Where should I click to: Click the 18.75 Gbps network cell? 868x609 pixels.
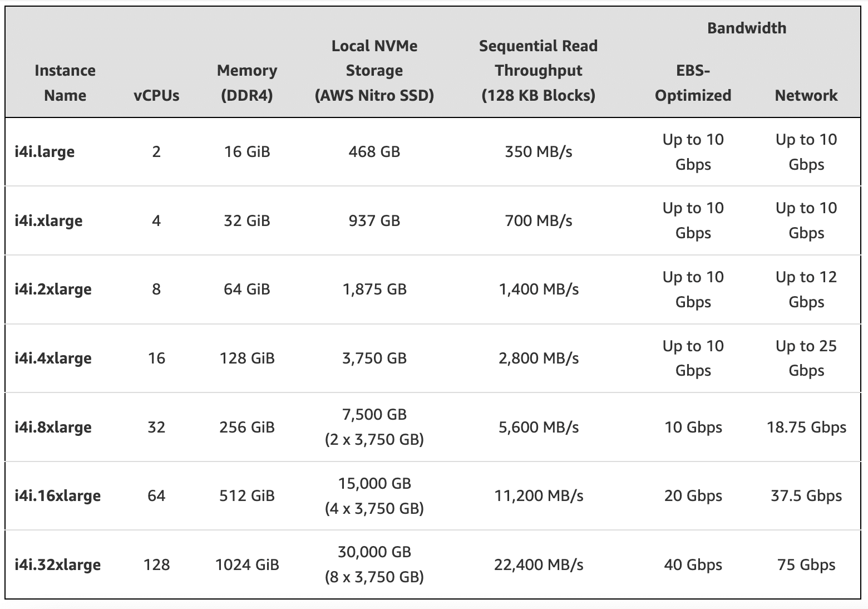(806, 427)
